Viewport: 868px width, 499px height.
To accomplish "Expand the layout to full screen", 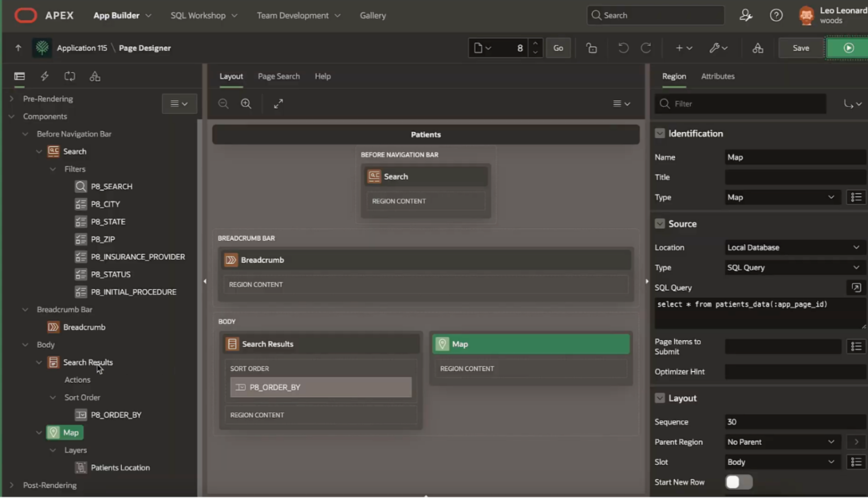I will 278,103.
